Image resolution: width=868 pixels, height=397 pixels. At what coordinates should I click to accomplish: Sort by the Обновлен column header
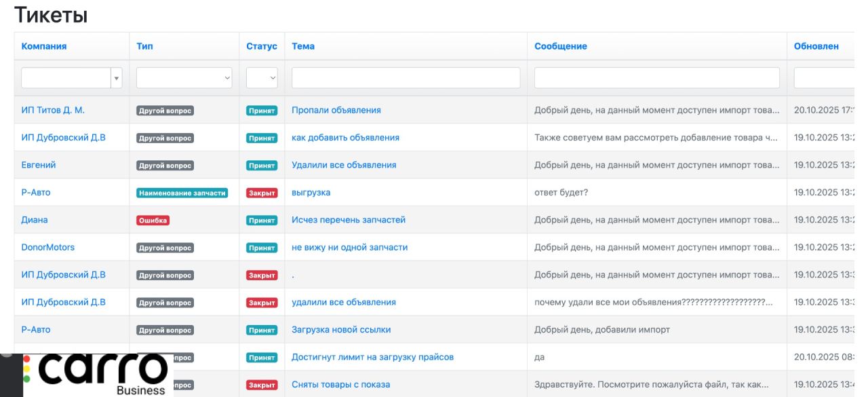point(816,46)
